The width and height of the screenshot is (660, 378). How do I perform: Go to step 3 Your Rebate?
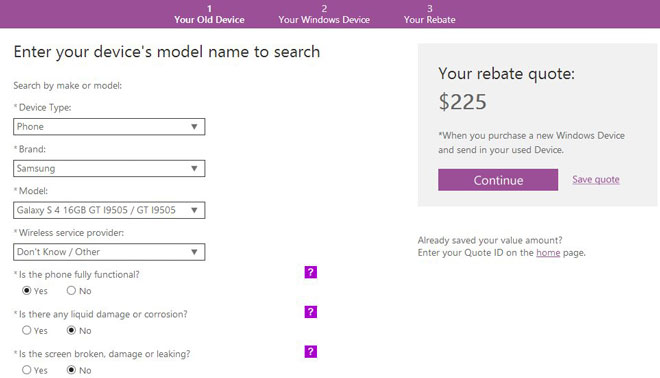(x=429, y=14)
